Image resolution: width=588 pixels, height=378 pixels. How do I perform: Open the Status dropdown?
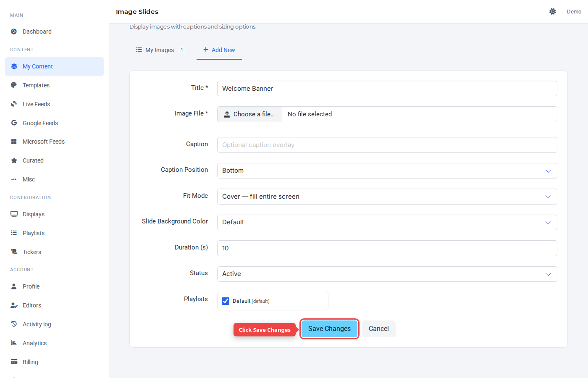tap(387, 274)
